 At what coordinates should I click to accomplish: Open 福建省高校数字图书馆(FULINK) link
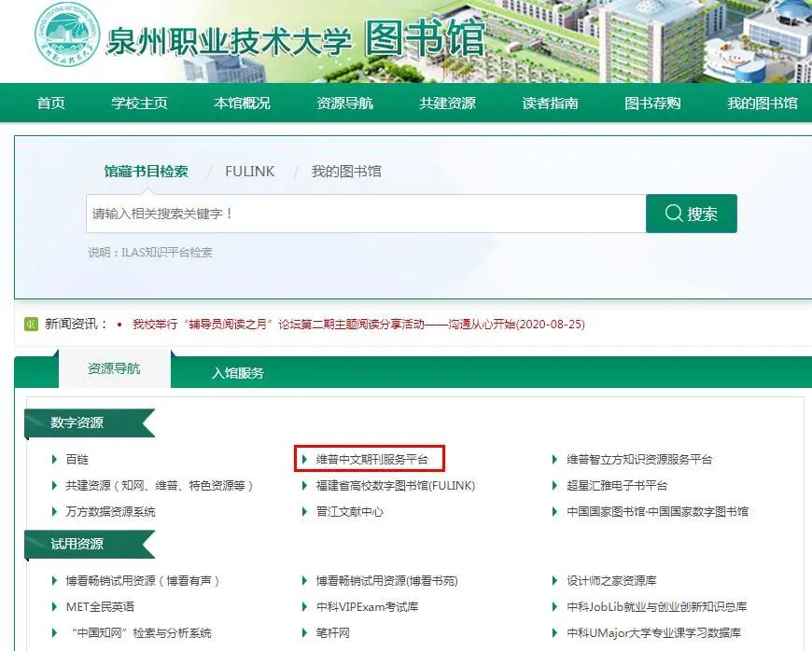[396, 485]
